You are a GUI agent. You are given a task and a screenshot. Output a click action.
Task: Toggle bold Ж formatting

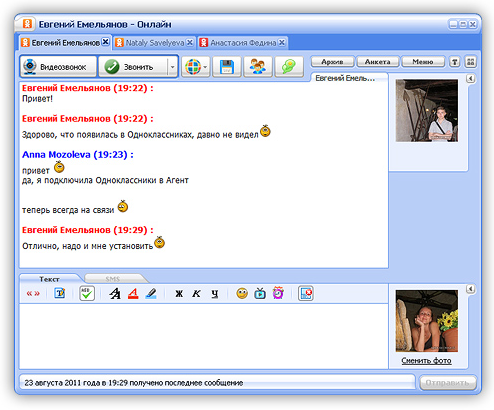coord(179,294)
